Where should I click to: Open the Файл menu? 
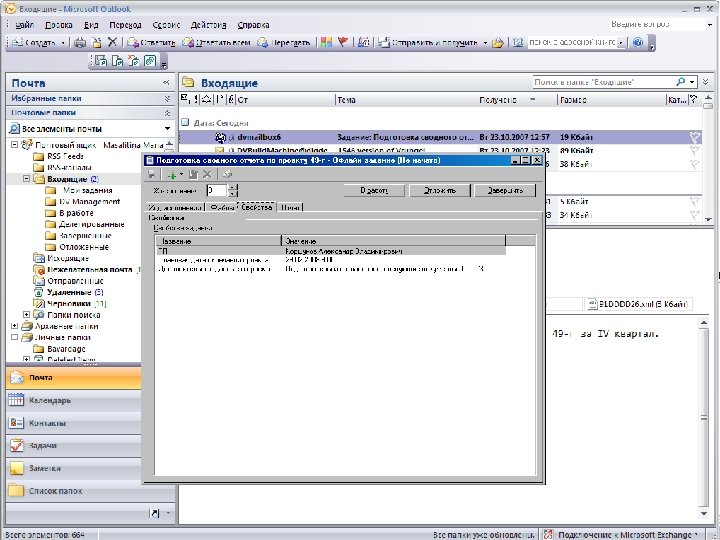point(25,25)
